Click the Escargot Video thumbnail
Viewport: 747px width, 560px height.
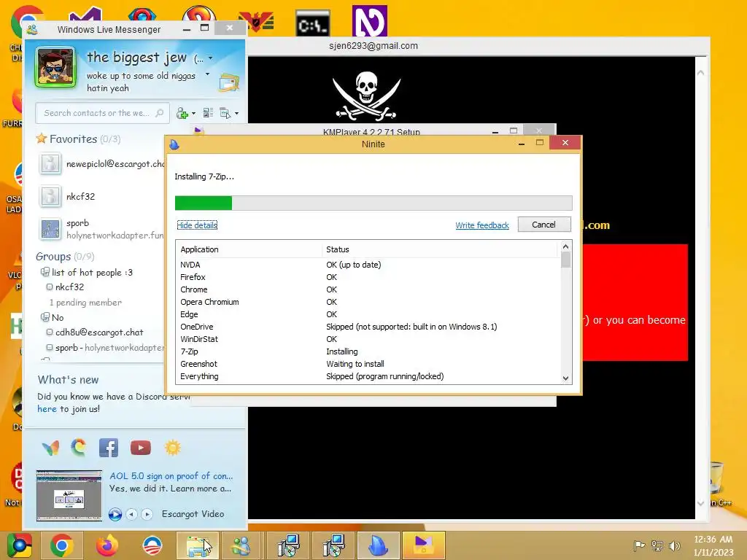point(69,496)
